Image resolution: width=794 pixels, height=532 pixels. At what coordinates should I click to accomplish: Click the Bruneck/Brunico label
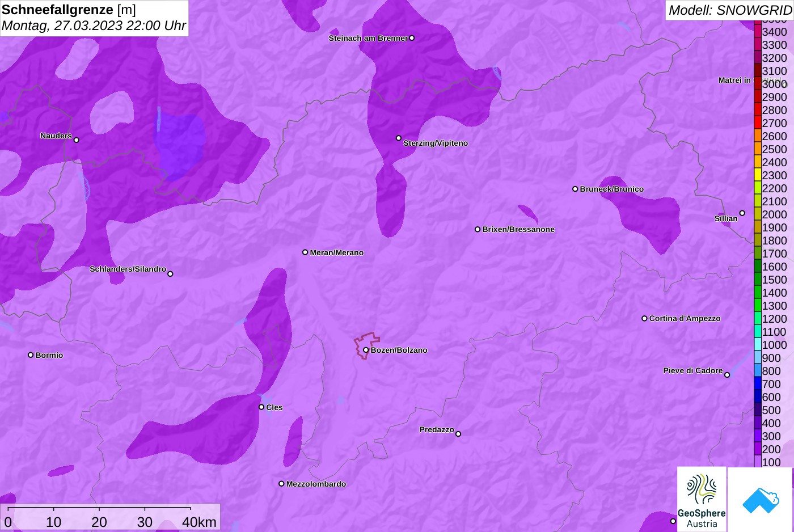[x=612, y=189]
